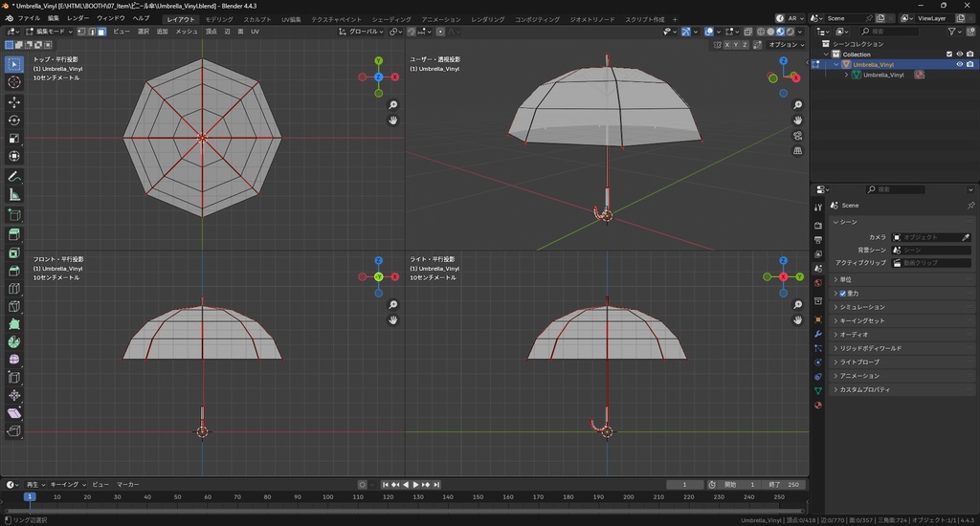
Task: Open the Material properties tab icon
Action: pyautogui.click(x=818, y=405)
